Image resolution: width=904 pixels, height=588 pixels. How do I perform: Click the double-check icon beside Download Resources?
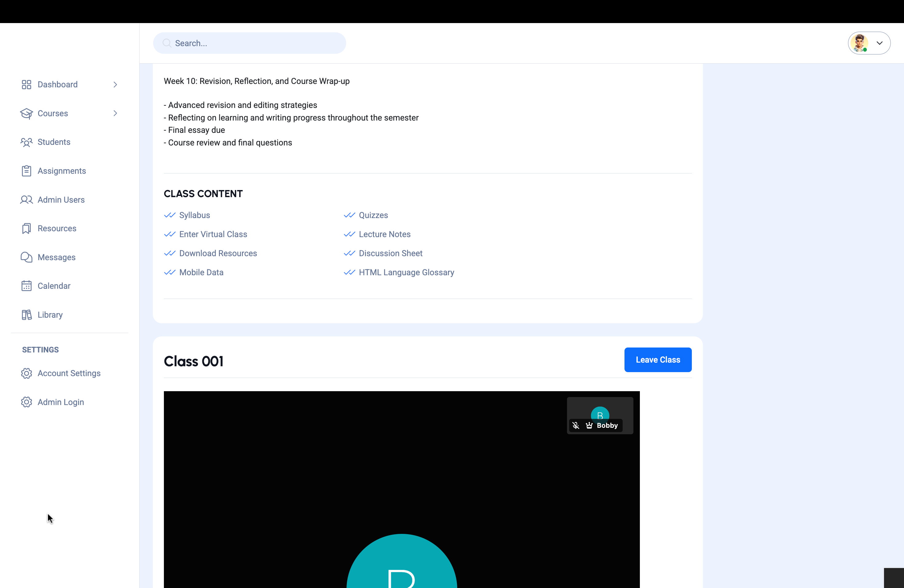[169, 253]
